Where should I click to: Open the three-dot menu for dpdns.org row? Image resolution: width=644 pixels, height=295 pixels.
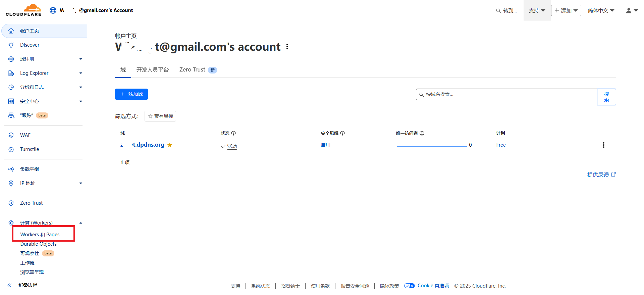[603, 145]
